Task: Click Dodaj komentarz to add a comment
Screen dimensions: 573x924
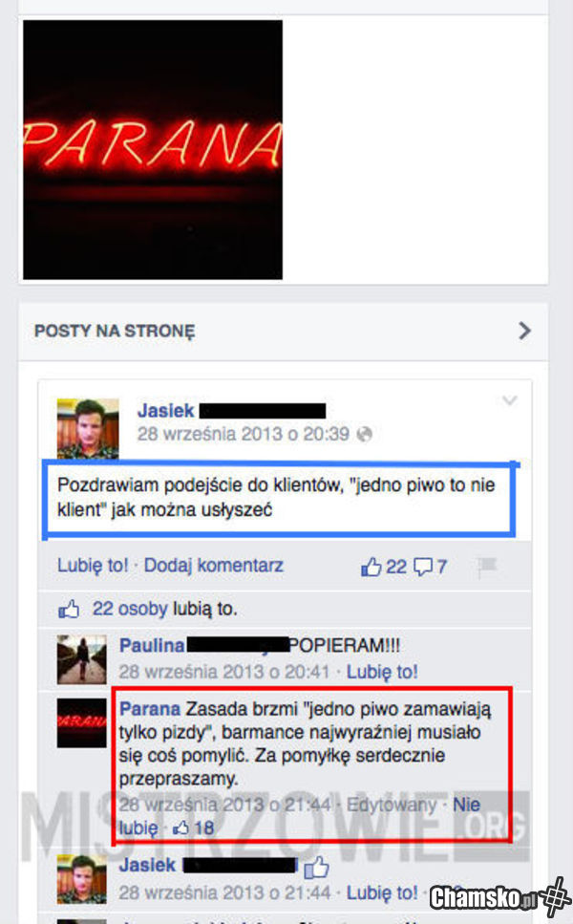Action: click(x=214, y=565)
